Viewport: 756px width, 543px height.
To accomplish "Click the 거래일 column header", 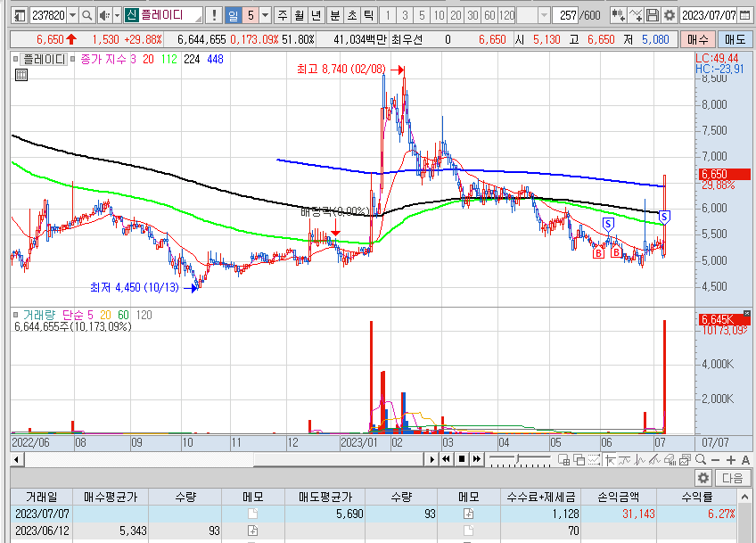I will (x=42, y=497).
